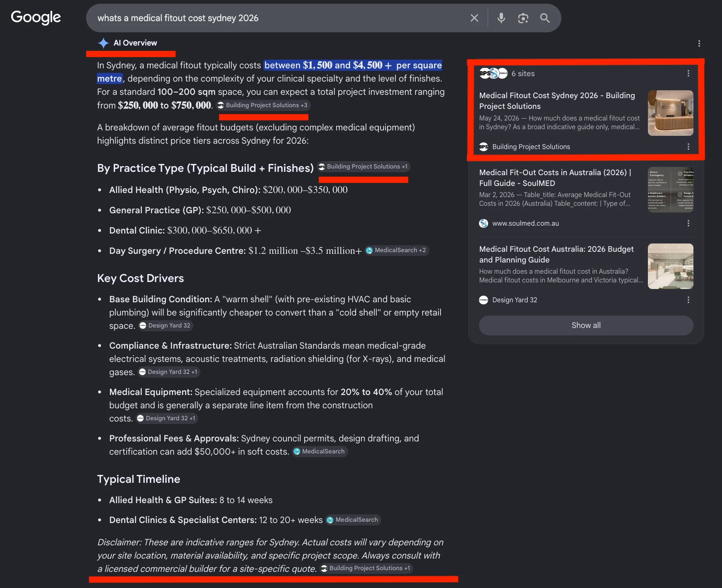Screen dimensions: 722x588
Task: Click the 'Key Cost Drivers' heading
Action: click(140, 278)
